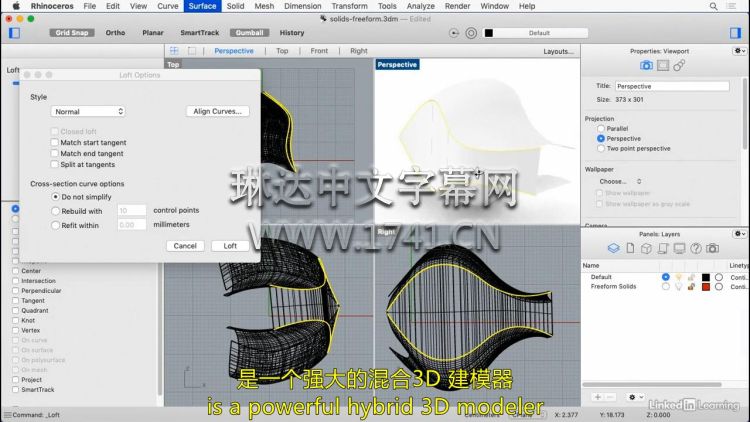Click the black Default layer color swatch

coord(706,277)
